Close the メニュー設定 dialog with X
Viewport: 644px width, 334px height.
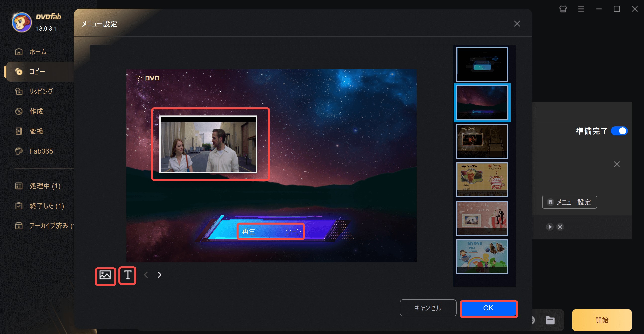tap(517, 24)
